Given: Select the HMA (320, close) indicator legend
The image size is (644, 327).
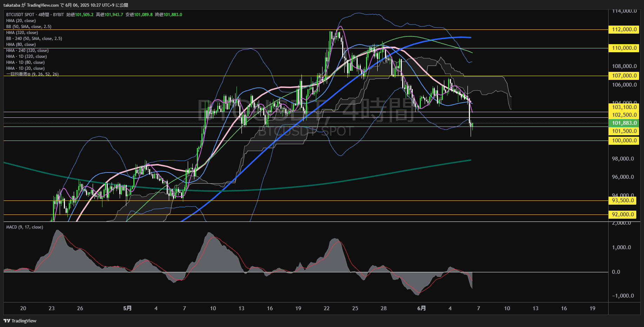Looking at the screenshot, I should click(x=22, y=33).
